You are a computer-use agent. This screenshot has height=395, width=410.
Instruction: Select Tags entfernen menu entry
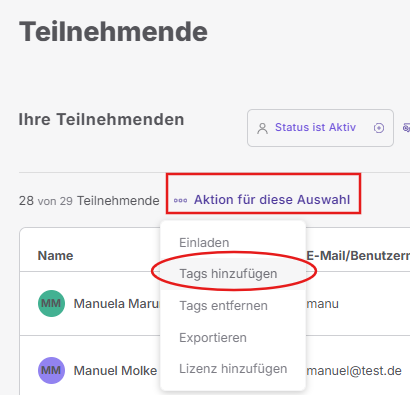tap(223, 306)
